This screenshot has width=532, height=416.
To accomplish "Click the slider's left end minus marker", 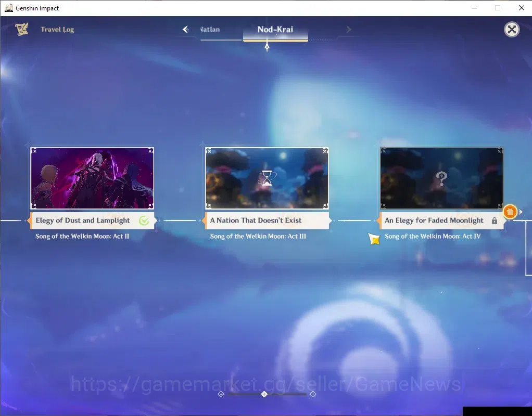I will [221, 394].
